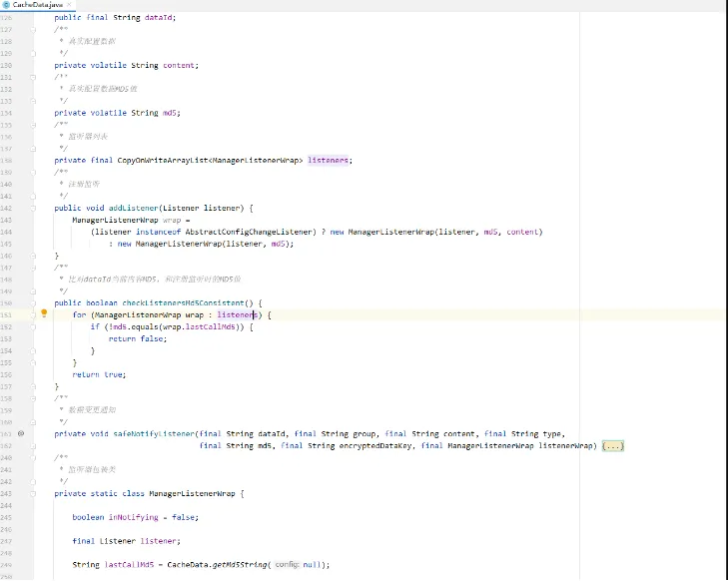Click the fold end marker at line 146
Image resolution: width=728 pixels, height=581 pixels.
click(x=33, y=256)
